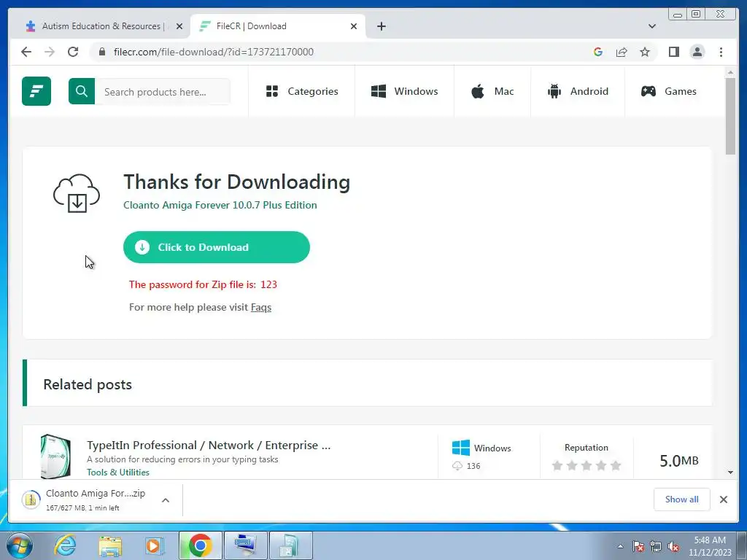Go back to the previous page
747x560 pixels.
[x=26, y=52]
